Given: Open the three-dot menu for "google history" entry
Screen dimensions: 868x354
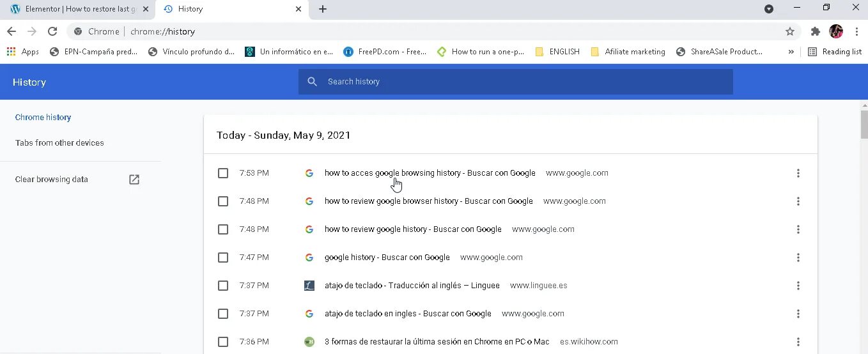Looking at the screenshot, I should pyautogui.click(x=798, y=258).
